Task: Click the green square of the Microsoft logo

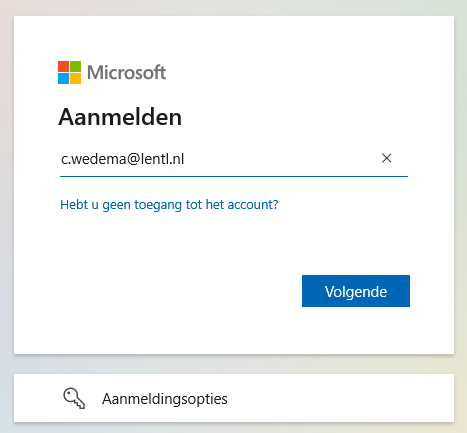Action: pos(75,66)
